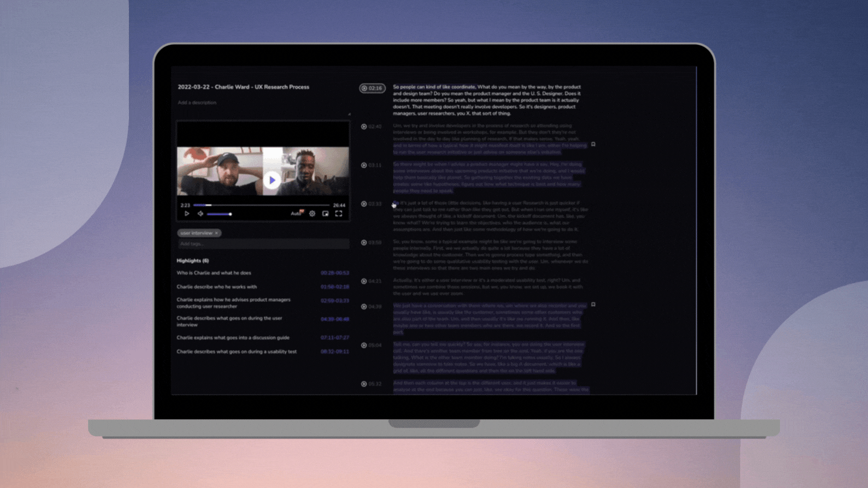The image size is (868, 488).
Task: Jump to highlight timestamp 00:28-00:53
Action: (x=335, y=273)
